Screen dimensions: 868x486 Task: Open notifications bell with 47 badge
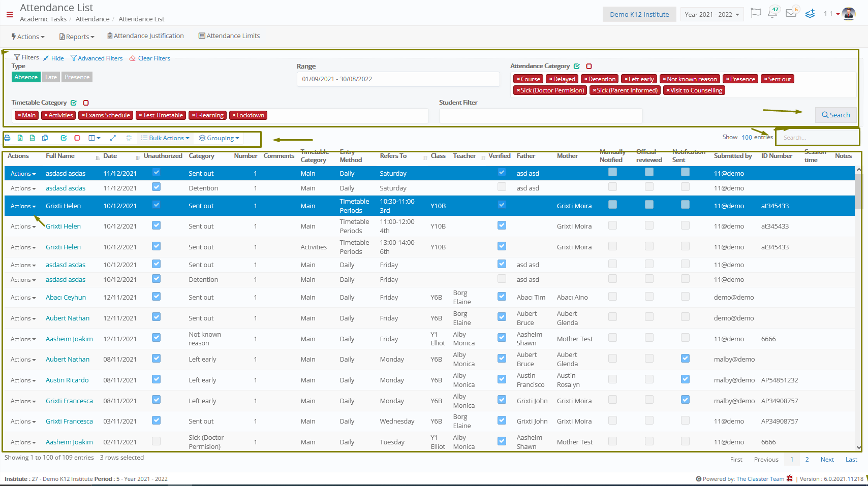(x=772, y=13)
